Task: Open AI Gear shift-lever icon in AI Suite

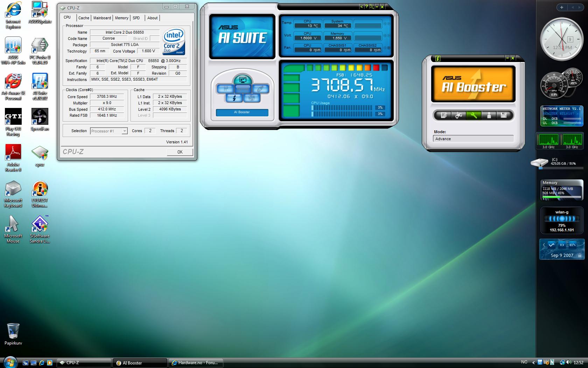Action: tap(225, 89)
